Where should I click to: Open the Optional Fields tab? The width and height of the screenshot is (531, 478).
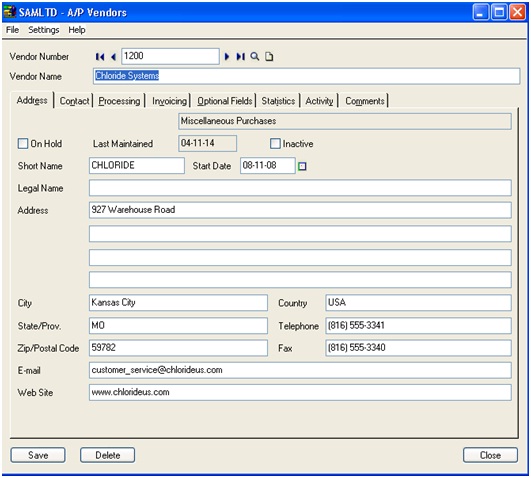coord(225,101)
